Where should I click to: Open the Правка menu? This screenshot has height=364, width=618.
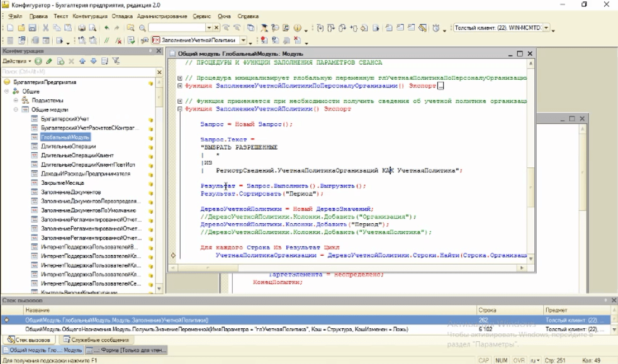(38, 16)
